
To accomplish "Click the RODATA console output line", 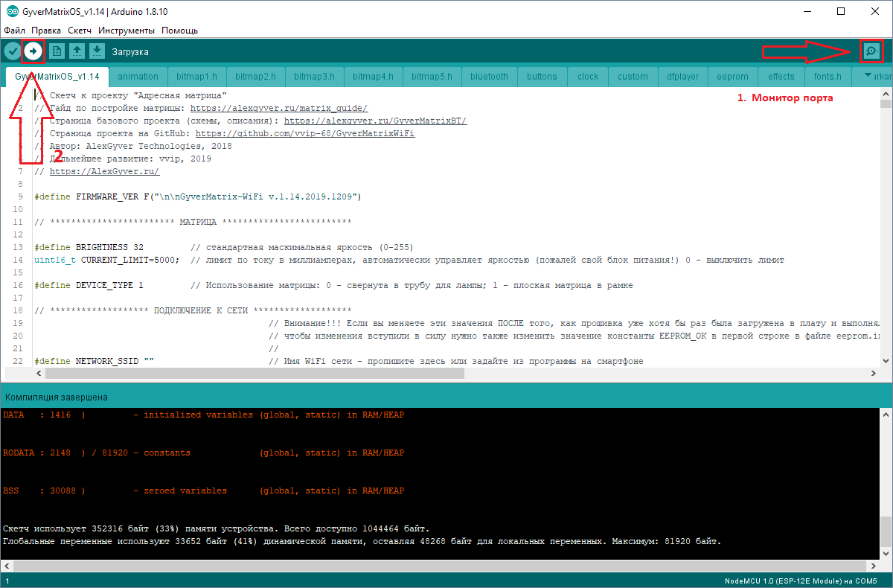I will pos(203,453).
